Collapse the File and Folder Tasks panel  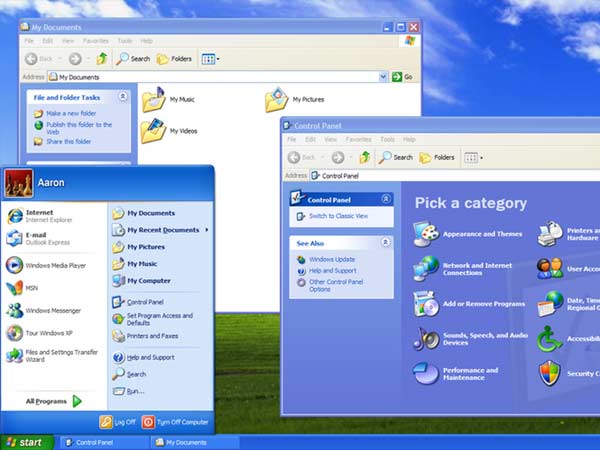coord(122,97)
